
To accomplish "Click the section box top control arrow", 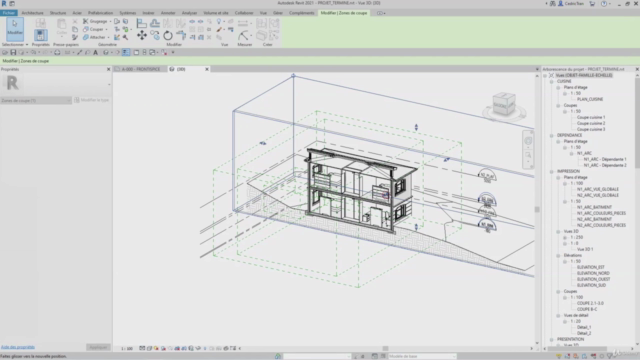I will point(416,127).
